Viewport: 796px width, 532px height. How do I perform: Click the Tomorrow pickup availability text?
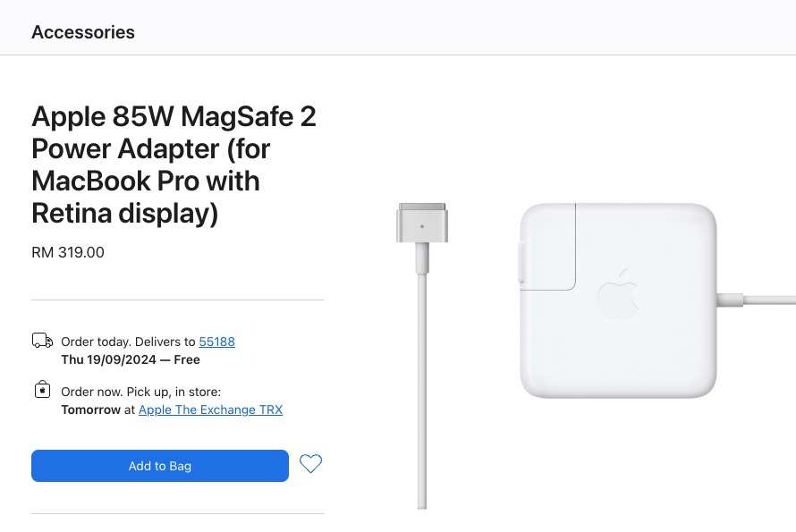point(91,410)
